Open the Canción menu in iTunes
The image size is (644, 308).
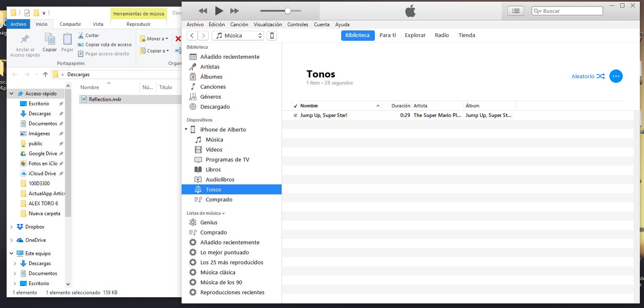coord(239,25)
